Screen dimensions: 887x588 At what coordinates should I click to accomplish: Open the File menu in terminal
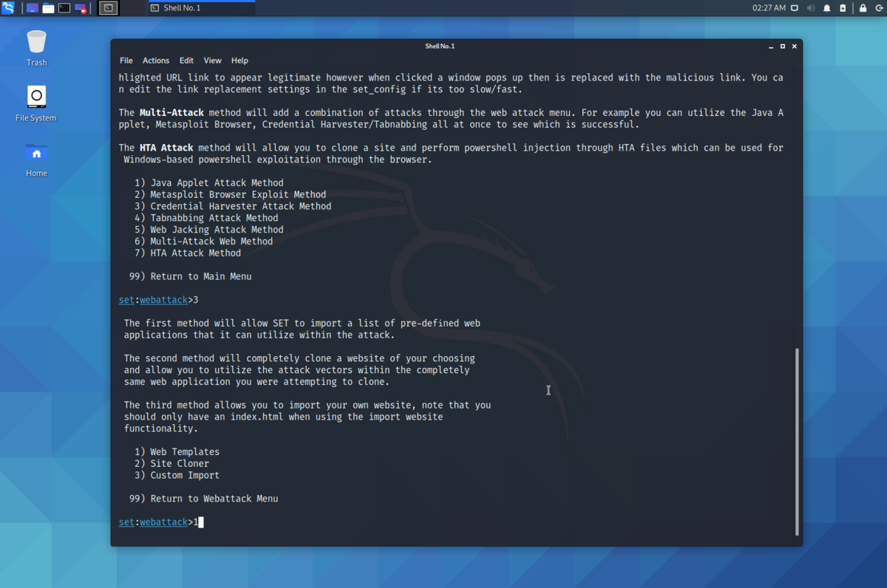(126, 61)
